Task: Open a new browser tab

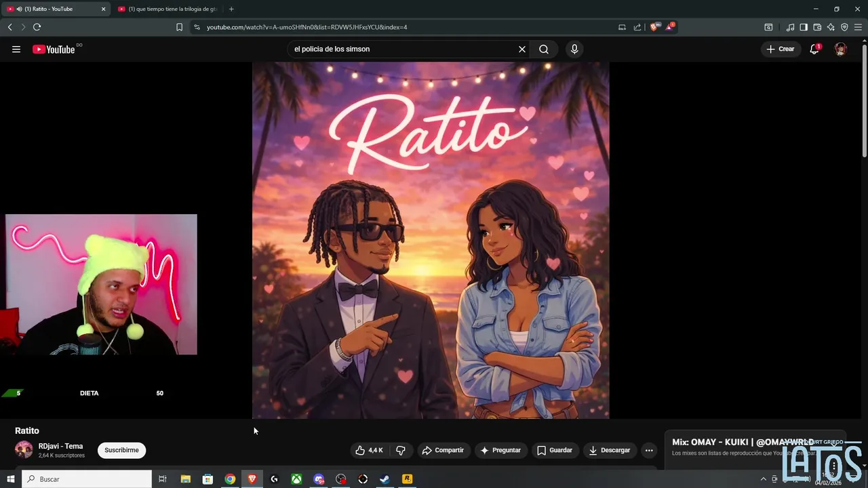Action: tap(231, 9)
